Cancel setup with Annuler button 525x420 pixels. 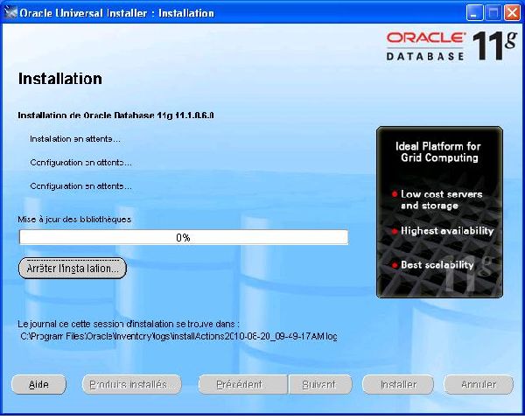(479, 384)
